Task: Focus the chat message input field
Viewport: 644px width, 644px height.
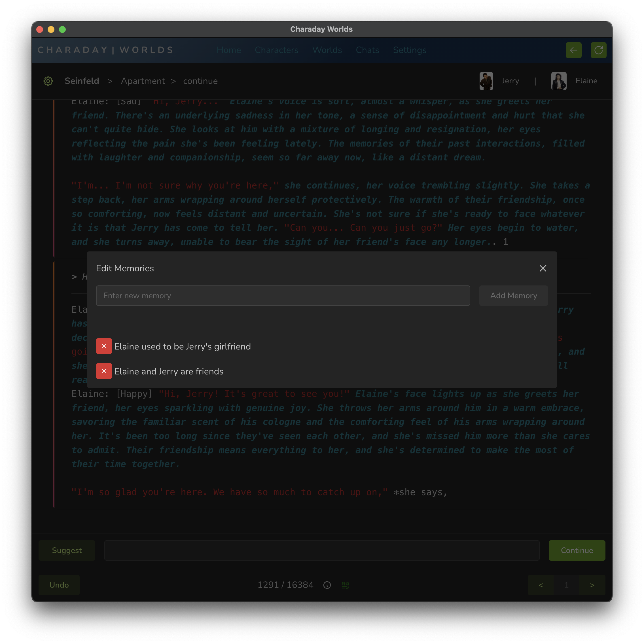Action: tap(322, 550)
